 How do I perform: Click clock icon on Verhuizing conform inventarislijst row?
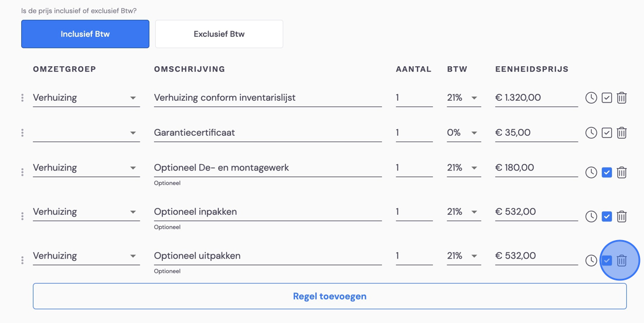(591, 98)
